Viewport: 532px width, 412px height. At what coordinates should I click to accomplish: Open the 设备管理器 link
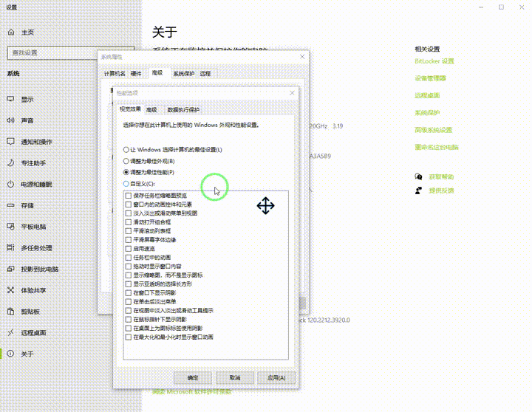tap(430, 78)
